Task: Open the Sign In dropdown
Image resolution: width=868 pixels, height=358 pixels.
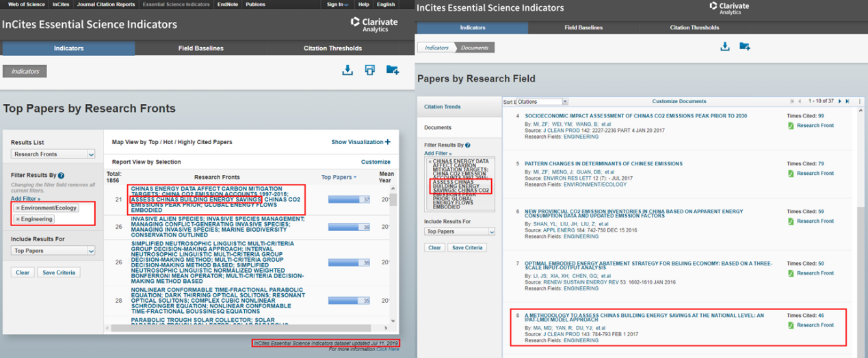Action: tap(338, 4)
